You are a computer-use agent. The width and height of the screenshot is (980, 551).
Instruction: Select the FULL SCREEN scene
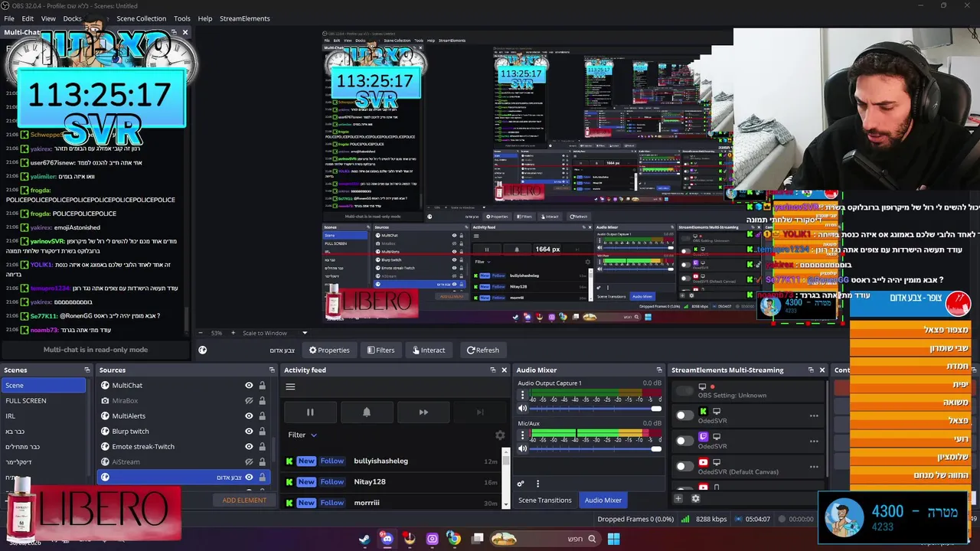(44, 401)
